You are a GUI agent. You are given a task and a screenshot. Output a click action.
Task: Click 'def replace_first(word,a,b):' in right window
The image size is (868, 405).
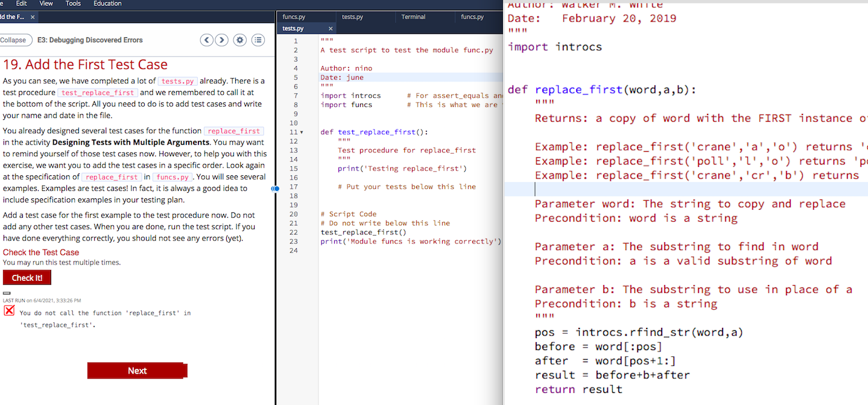click(602, 90)
